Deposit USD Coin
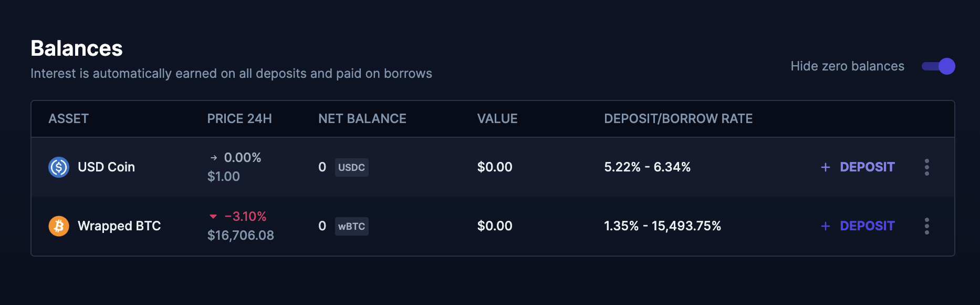The height and width of the screenshot is (305, 980). (x=858, y=167)
